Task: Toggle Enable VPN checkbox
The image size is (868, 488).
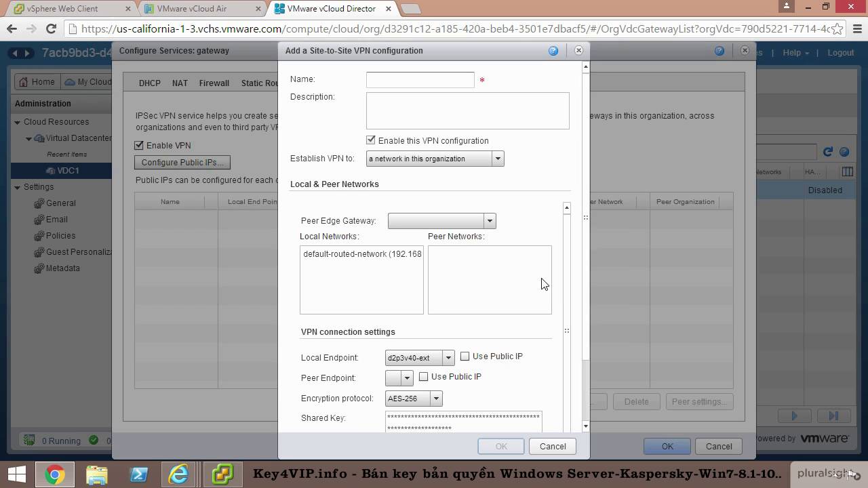Action: [139, 145]
